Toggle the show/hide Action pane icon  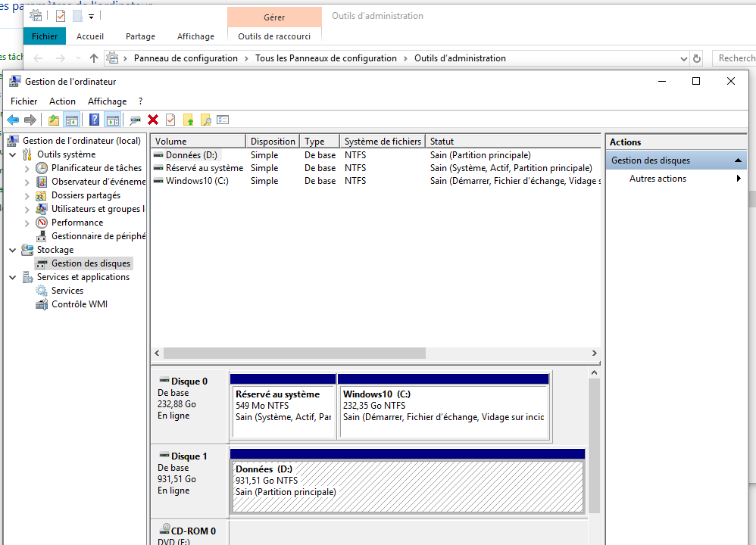(113, 120)
